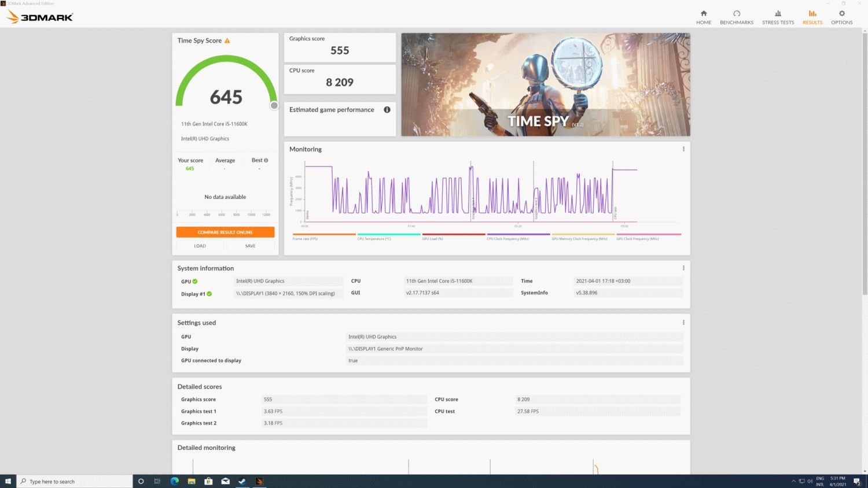Toggle GPU Memory Clock Frequency legend series

tap(583, 236)
